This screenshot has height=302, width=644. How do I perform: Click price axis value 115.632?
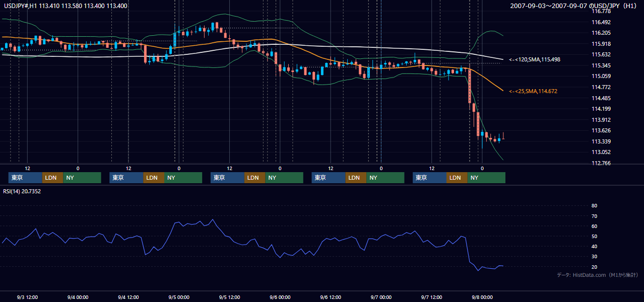point(601,55)
